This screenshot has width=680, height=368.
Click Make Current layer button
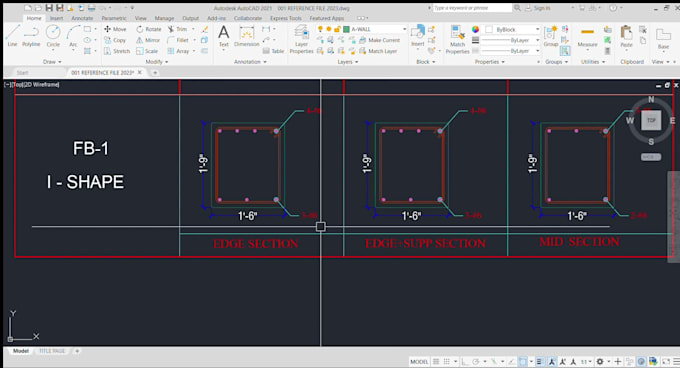pos(379,40)
